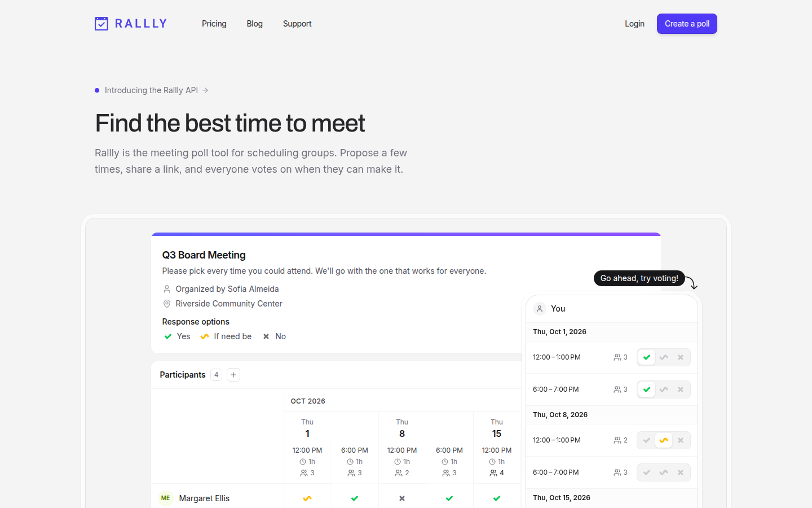The image size is (812, 508).
Task: Click Margaret Ellis's ME avatar
Action: pos(165,498)
